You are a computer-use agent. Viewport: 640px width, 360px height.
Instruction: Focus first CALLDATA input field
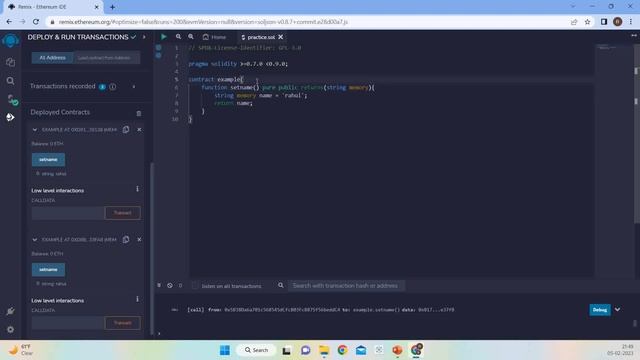click(x=68, y=213)
